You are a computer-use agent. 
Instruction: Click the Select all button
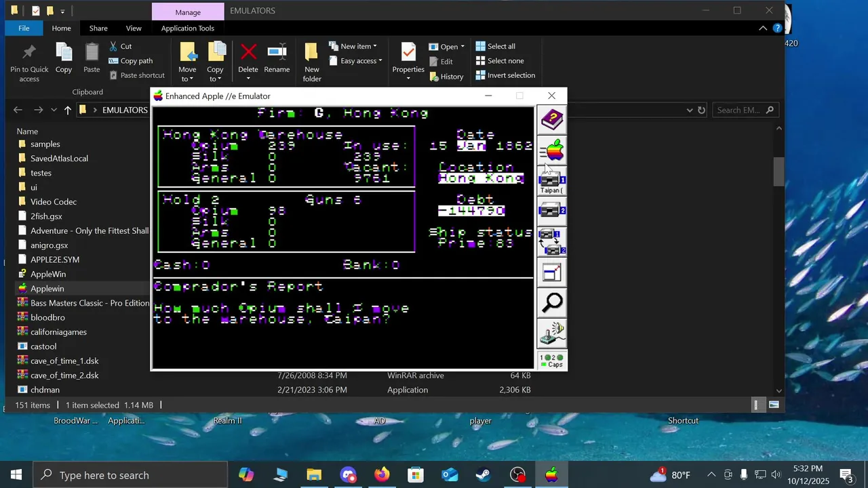496,46
